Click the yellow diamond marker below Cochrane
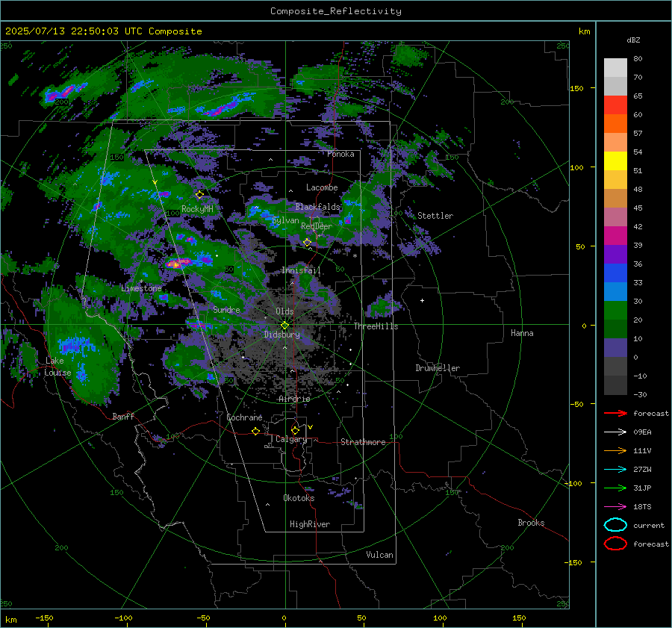Image resolution: width=672 pixels, height=628 pixels. (x=255, y=431)
